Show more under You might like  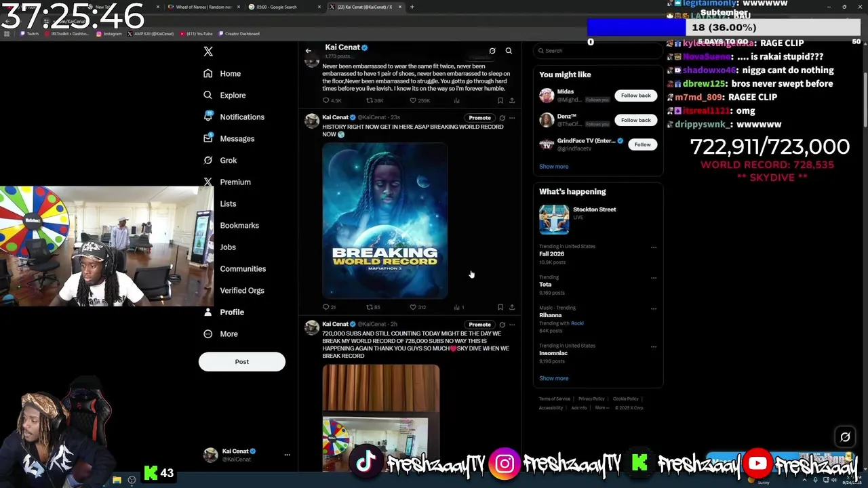(554, 167)
